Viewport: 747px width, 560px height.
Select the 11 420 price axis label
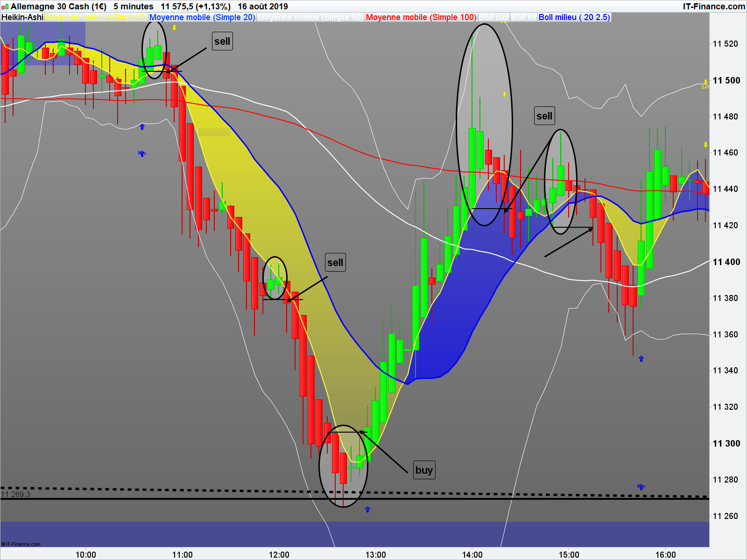[726, 225]
